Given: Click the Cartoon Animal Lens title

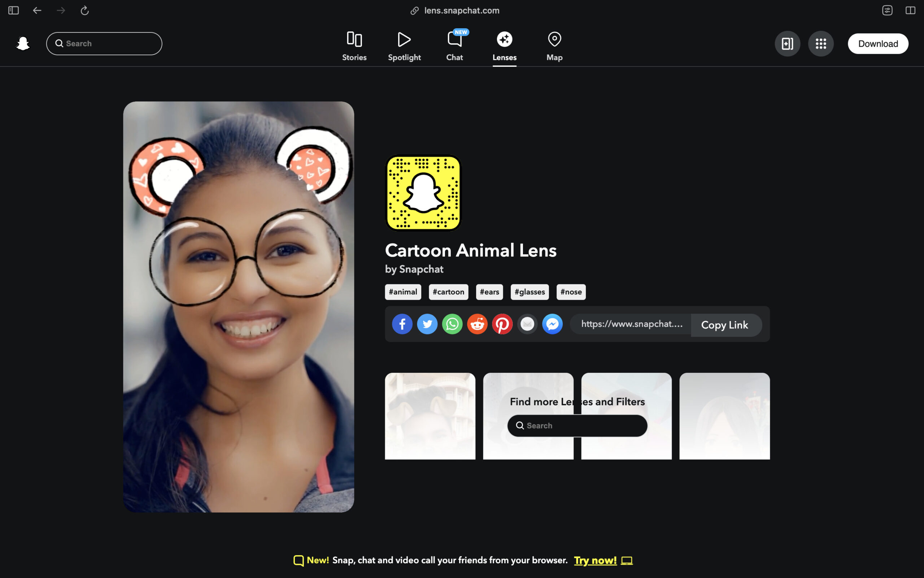Looking at the screenshot, I should coord(470,250).
